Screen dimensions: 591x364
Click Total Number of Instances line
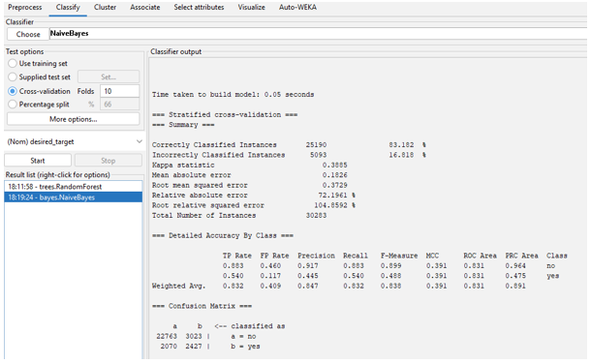click(x=239, y=215)
